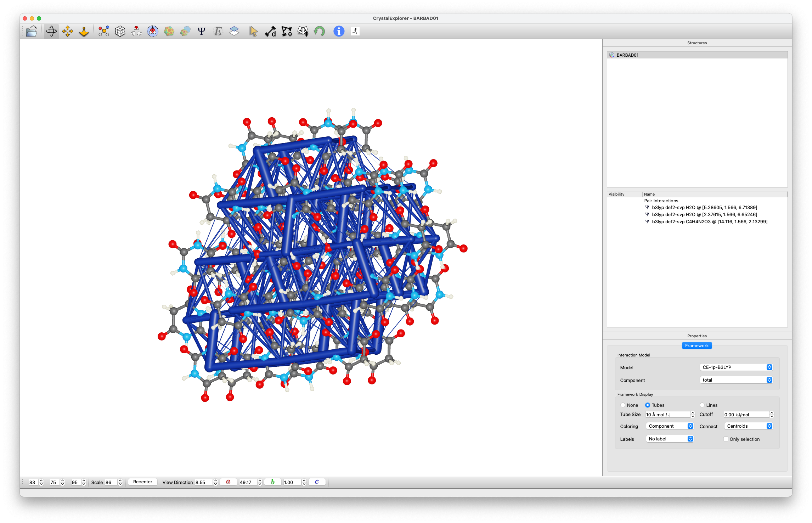Select the None framework display option
This screenshot has width=812, height=523.
623,405
